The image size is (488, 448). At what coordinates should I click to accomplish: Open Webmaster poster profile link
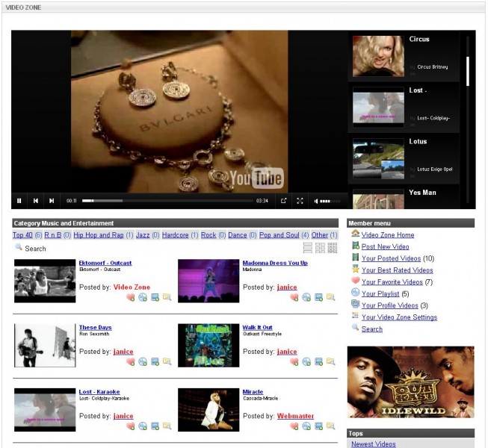point(295,416)
